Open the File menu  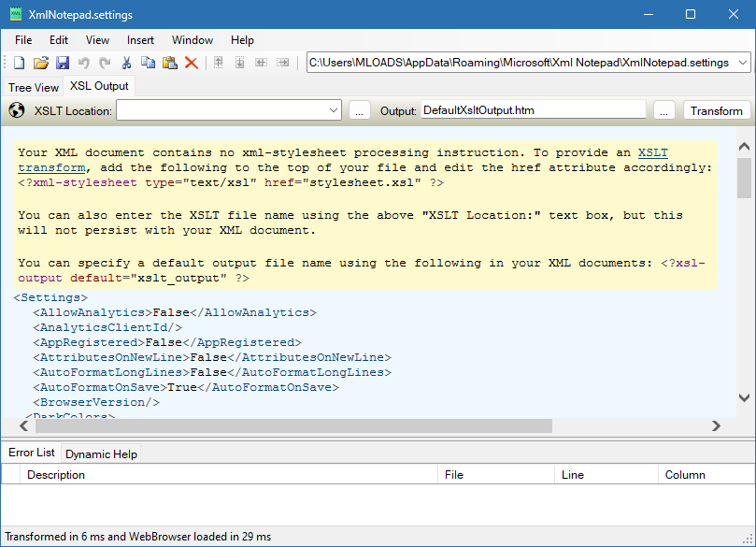(23, 40)
